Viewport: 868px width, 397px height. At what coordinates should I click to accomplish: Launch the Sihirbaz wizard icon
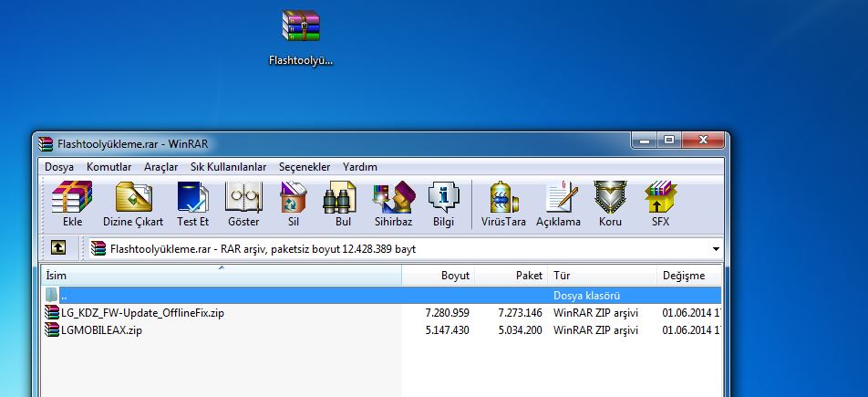[394, 197]
